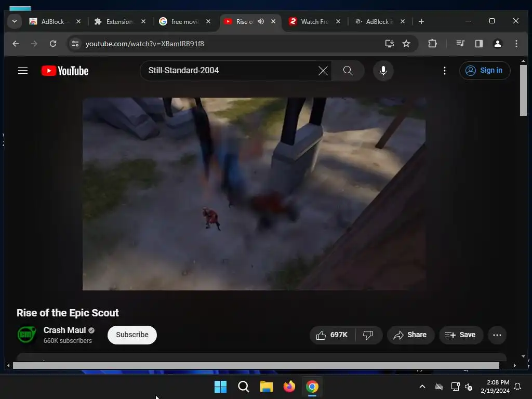532x399 pixels.
Task: Dislike the video
Action: pyautogui.click(x=368, y=335)
